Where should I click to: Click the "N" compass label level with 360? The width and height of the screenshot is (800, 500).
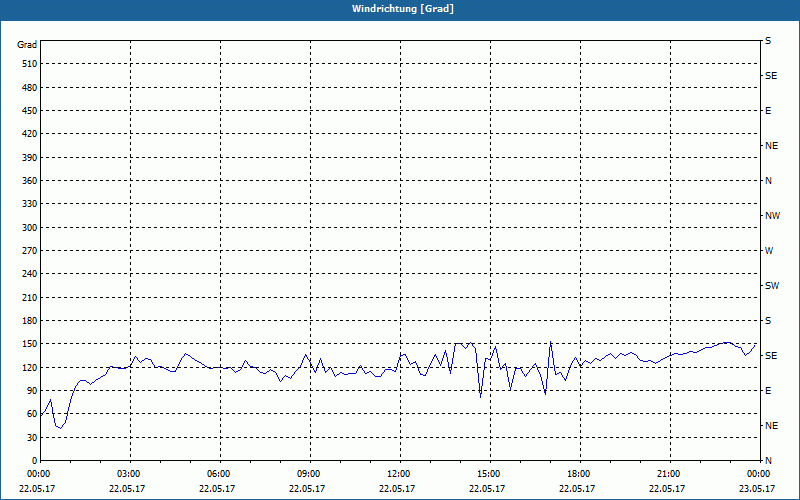point(768,181)
